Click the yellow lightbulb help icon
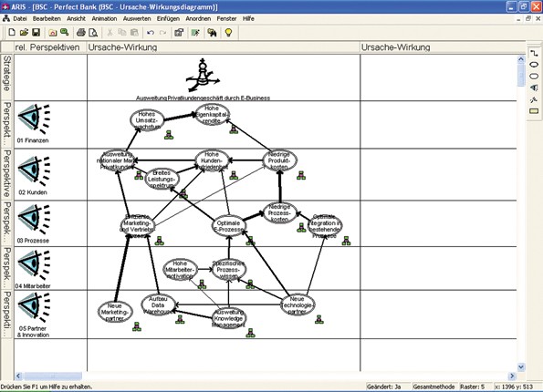Screen dimensions: 543x392 [228, 33]
